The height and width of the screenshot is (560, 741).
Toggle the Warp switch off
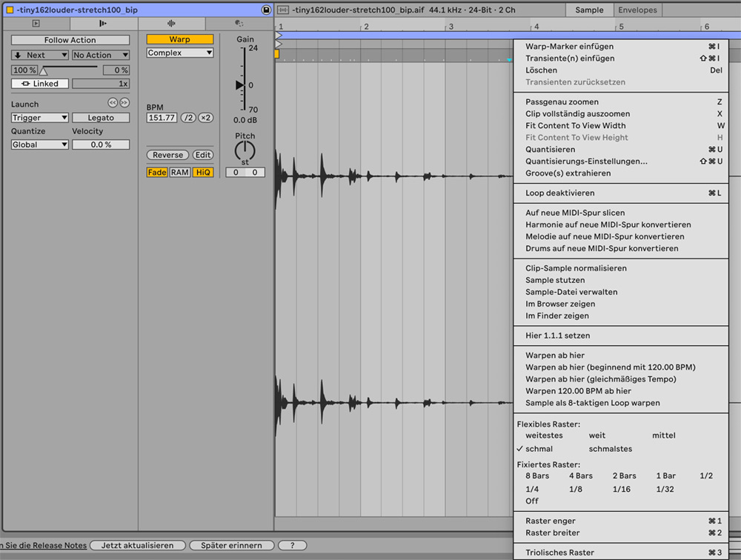tap(179, 39)
